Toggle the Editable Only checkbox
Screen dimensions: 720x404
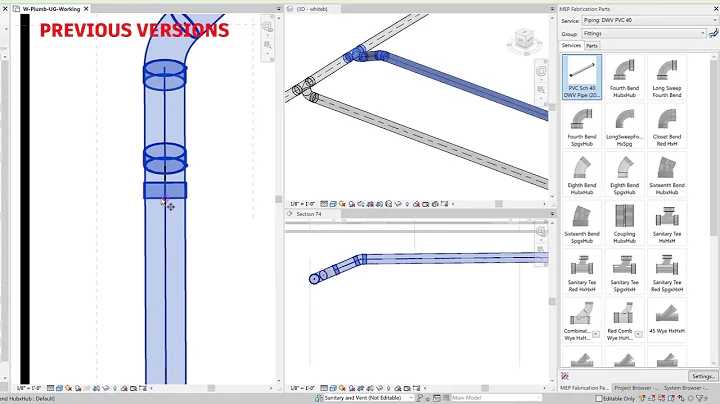pyautogui.click(x=599, y=398)
